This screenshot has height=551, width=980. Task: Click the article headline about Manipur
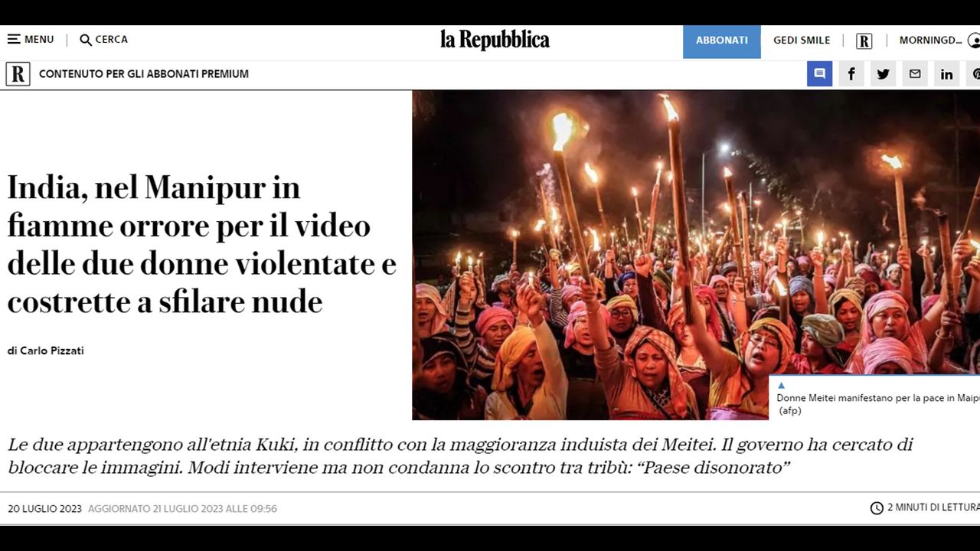point(202,245)
